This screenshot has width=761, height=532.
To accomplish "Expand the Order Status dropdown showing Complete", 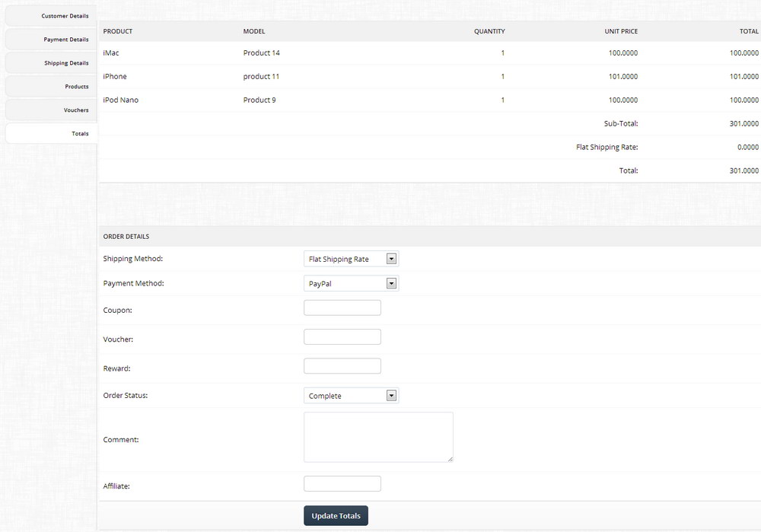I will [x=351, y=396].
